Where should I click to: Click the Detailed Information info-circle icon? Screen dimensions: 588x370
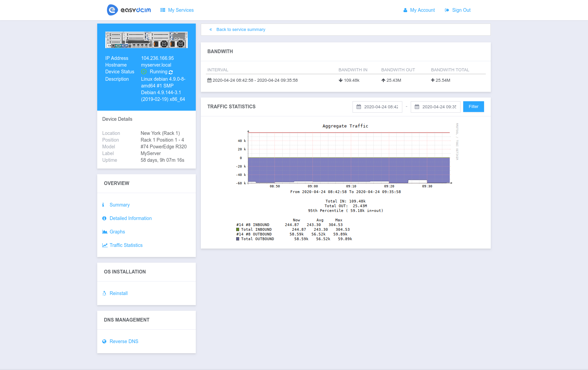click(104, 218)
